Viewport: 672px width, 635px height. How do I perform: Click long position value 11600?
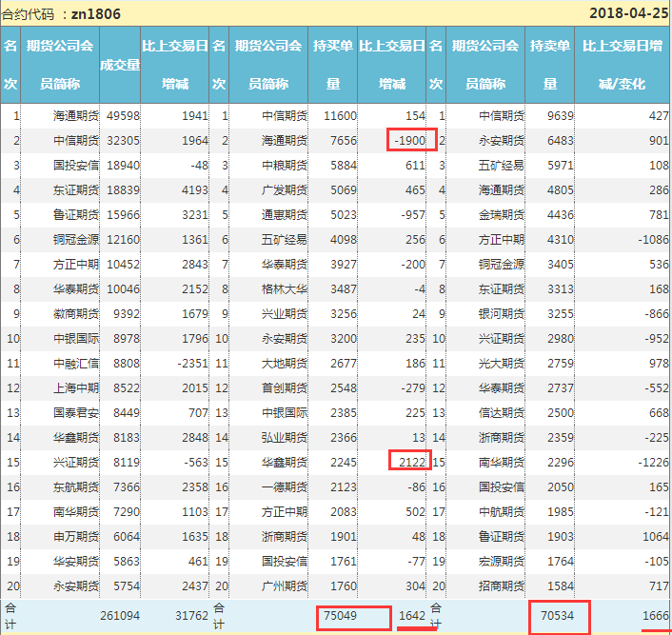tap(341, 116)
